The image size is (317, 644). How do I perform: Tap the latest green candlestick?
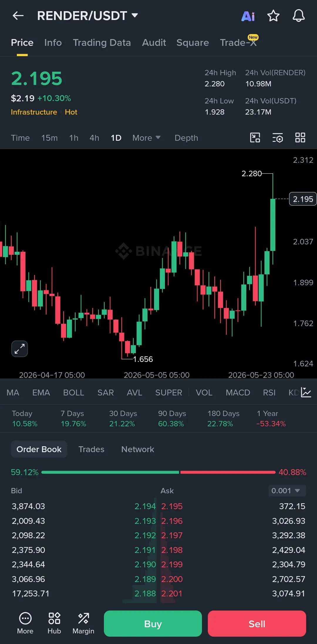273,225
